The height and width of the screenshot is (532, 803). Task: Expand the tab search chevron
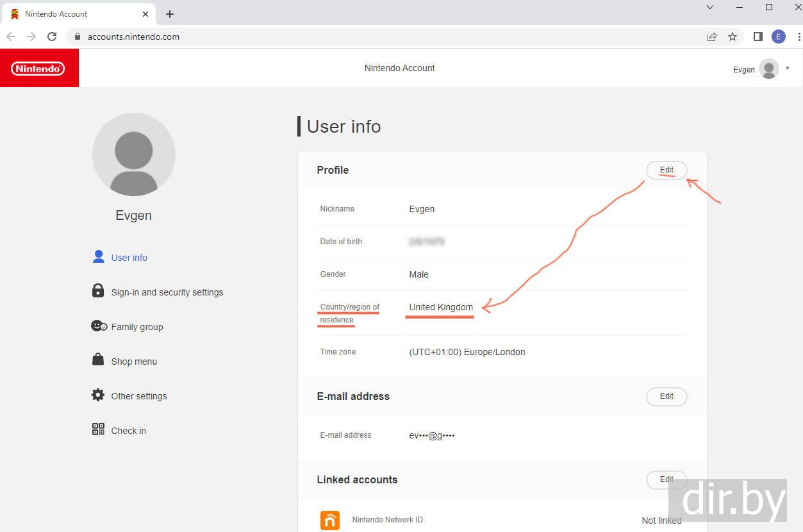click(710, 8)
